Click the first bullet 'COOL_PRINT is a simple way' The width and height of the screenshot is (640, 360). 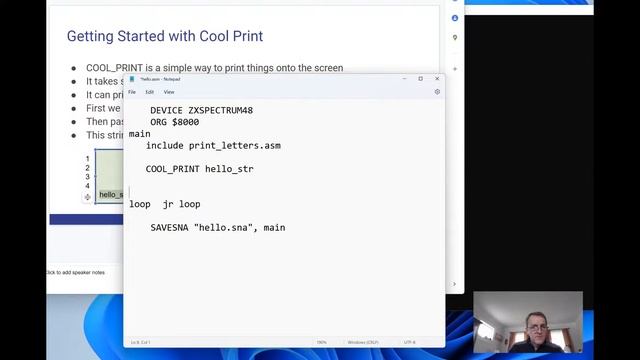tap(215, 68)
